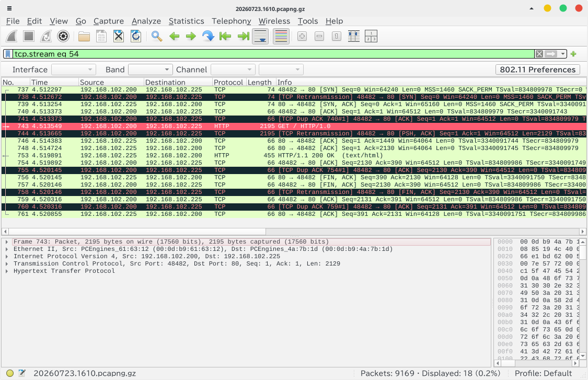Viewport: 588px width, 380px height.
Task: Toggle auto-scroll during live capture
Action: pyautogui.click(x=260, y=37)
